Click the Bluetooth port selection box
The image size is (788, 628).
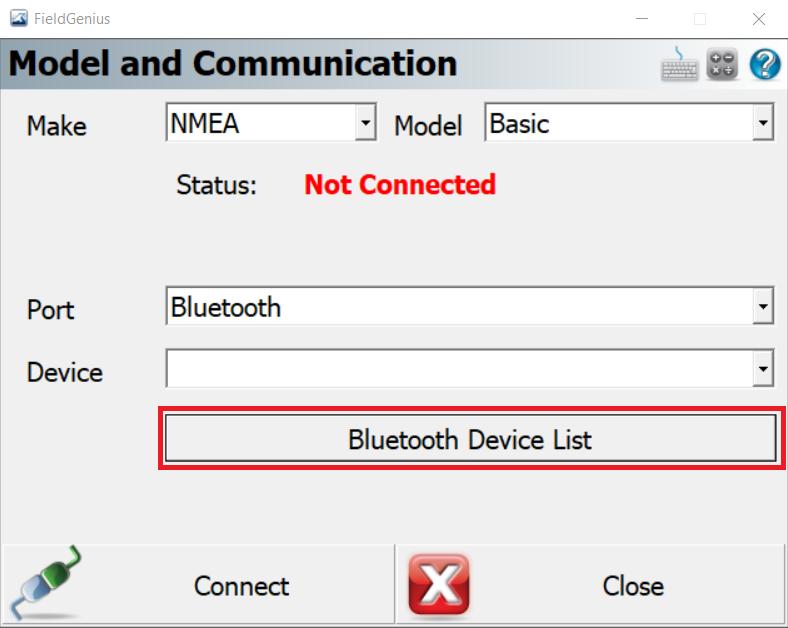click(x=470, y=306)
